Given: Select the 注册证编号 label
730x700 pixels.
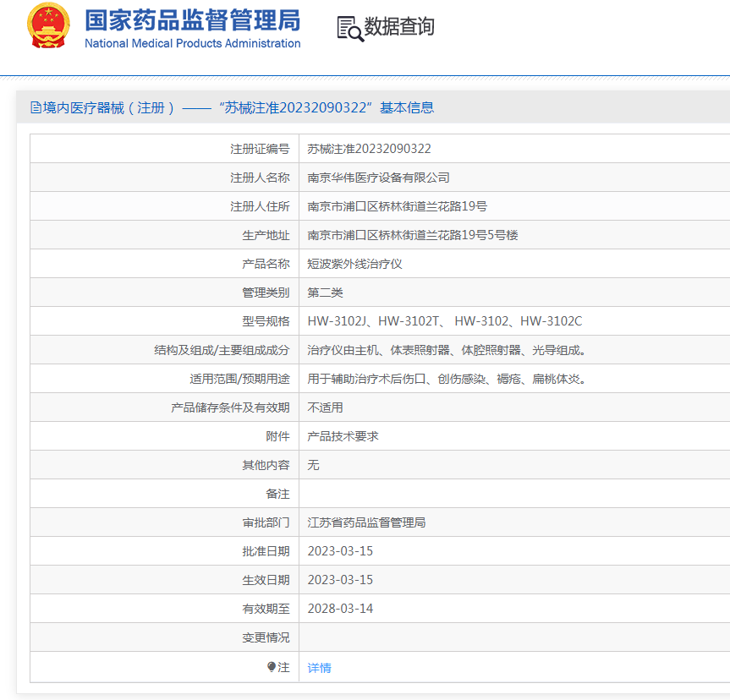Looking at the screenshot, I should tap(260, 149).
